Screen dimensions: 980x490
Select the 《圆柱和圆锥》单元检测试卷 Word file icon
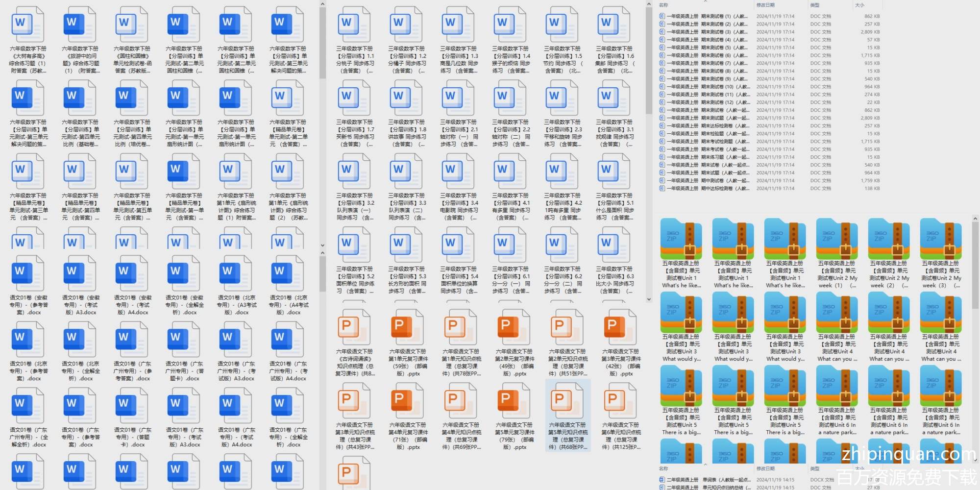point(132,24)
